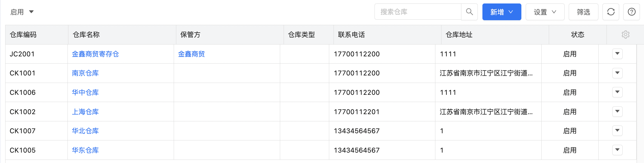The width and height of the screenshot is (644, 163).
Task: Expand the 启用 status filter dropdown
Action: [22, 12]
